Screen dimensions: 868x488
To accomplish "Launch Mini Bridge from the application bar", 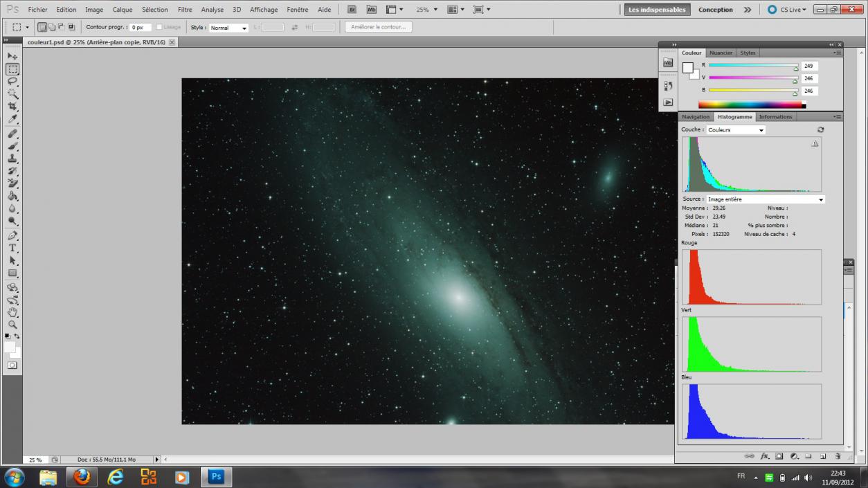I will (x=372, y=10).
